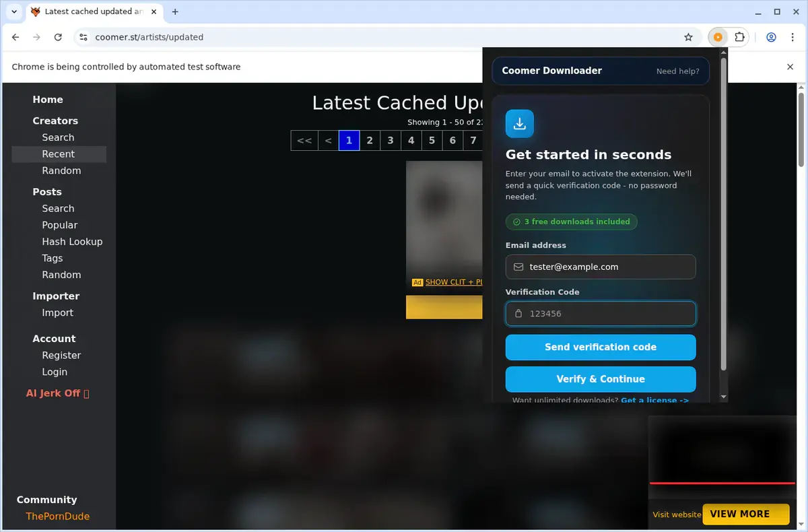Click the address bar URL
Viewport: 808px width, 532px height.
click(x=149, y=37)
